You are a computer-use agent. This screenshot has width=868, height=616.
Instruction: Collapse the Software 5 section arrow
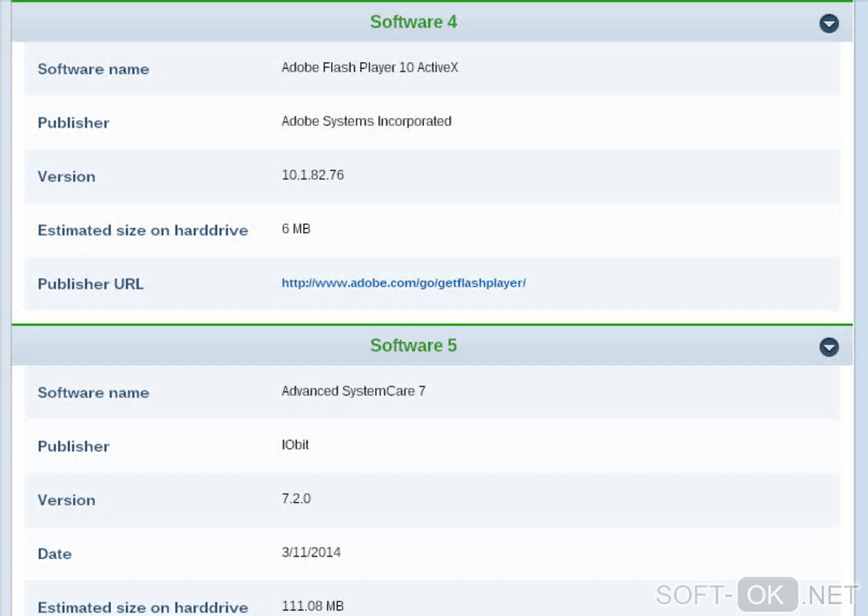tap(829, 347)
